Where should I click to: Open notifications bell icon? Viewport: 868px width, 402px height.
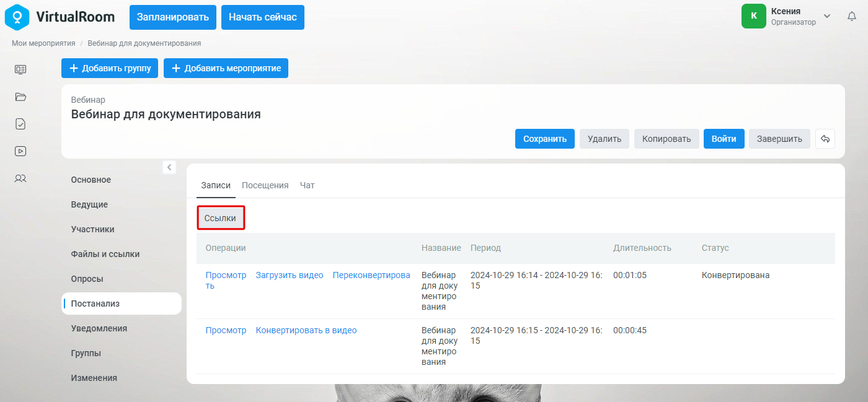[x=852, y=17]
